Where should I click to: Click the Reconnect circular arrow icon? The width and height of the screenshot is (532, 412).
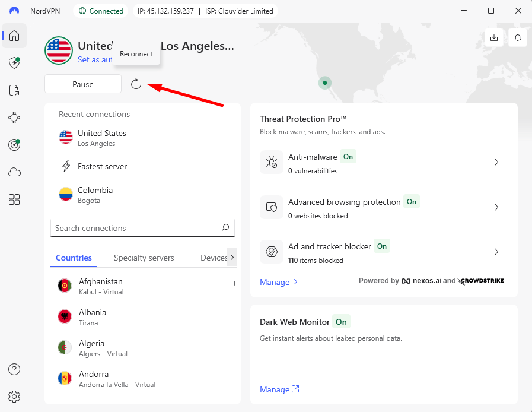pyautogui.click(x=136, y=84)
